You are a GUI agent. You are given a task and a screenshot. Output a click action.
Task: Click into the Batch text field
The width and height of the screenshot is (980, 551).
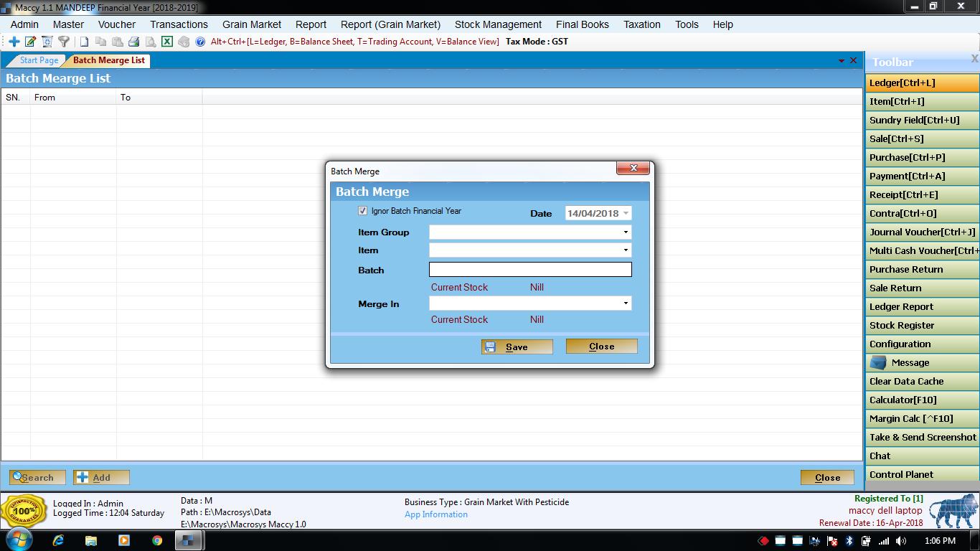click(x=530, y=269)
